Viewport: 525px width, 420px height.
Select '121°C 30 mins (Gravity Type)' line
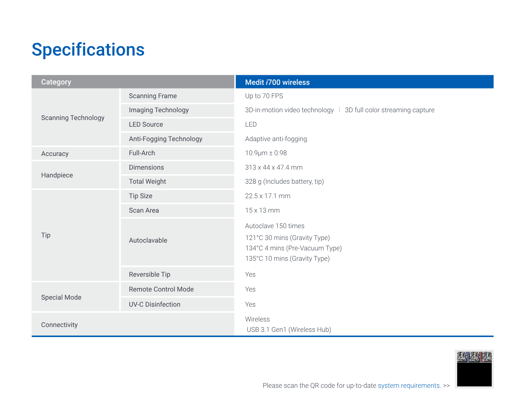coord(288,238)
